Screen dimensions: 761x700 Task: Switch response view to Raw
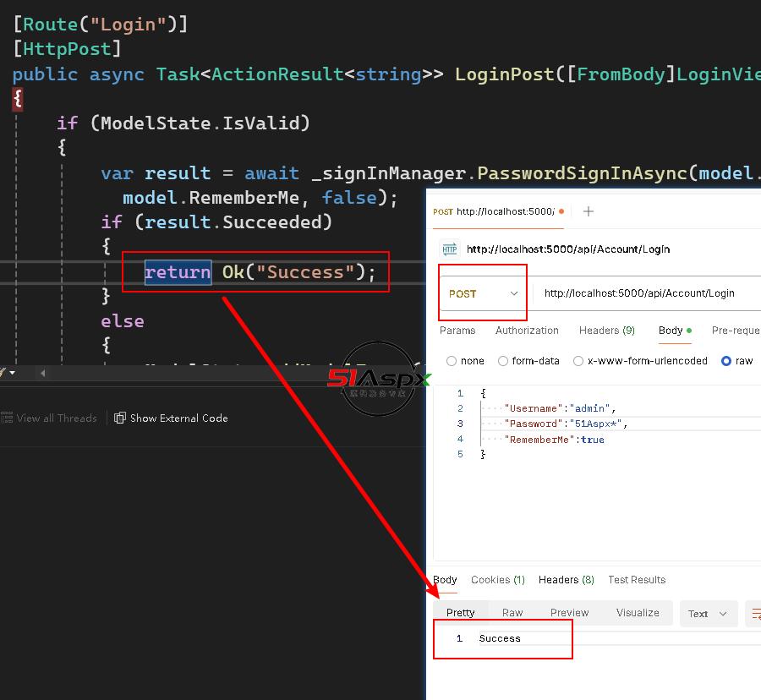pos(512,613)
